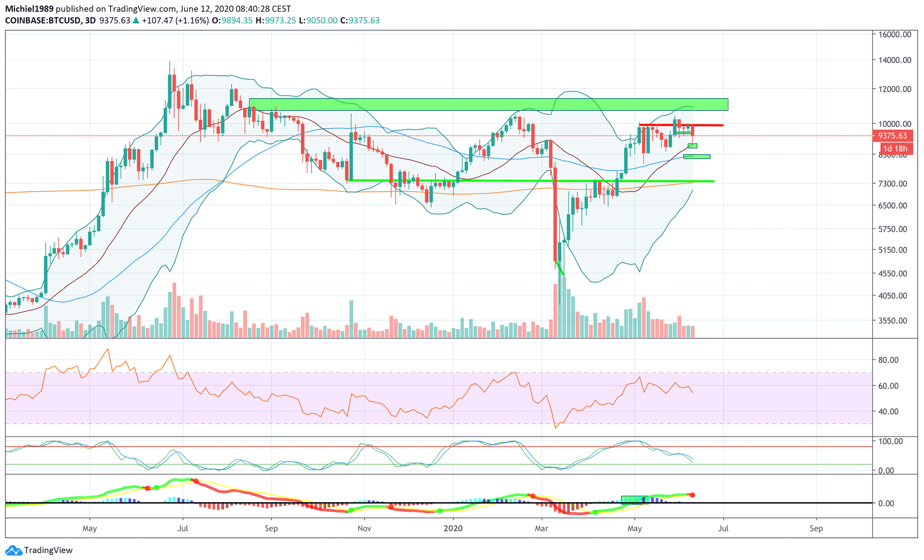Click the author name Michiel1989

click(x=29, y=9)
